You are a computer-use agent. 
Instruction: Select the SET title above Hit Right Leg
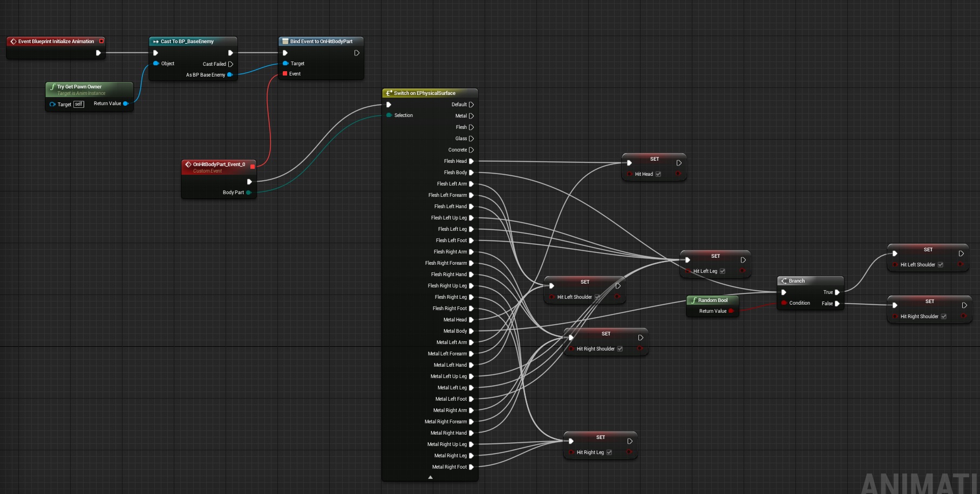click(x=601, y=437)
